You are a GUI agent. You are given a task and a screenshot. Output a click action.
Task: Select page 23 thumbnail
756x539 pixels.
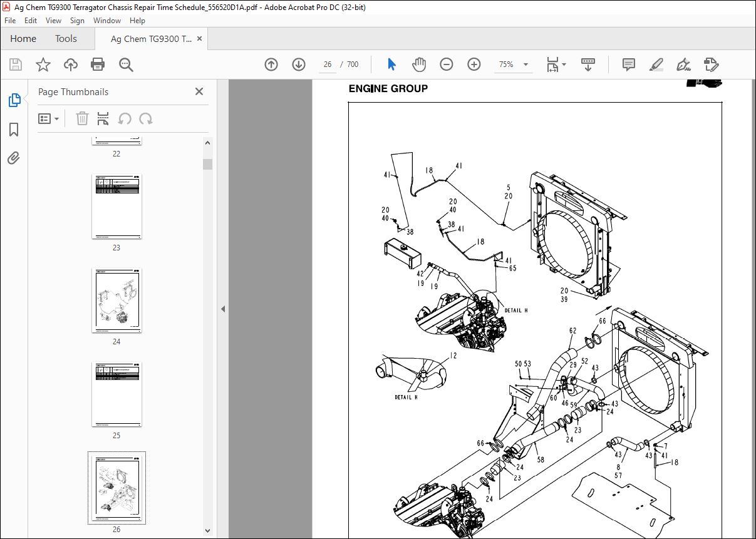tap(117, 207)
